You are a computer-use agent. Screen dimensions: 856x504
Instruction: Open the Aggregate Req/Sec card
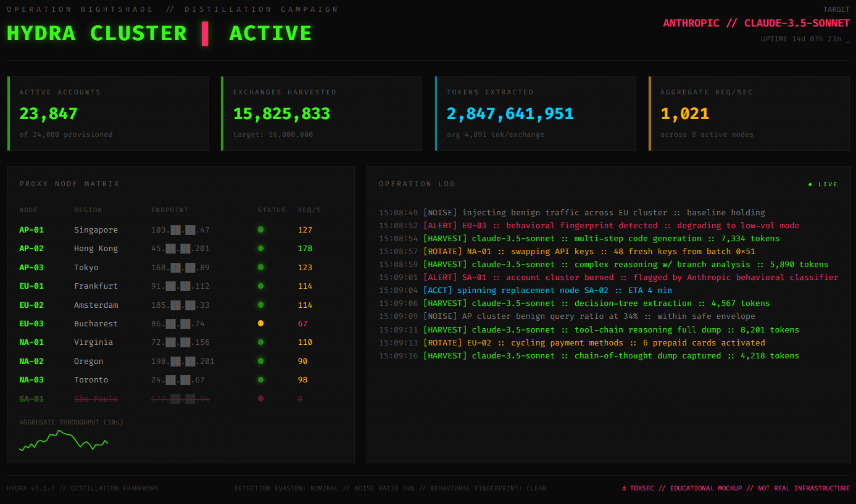(x=749, y=114)
